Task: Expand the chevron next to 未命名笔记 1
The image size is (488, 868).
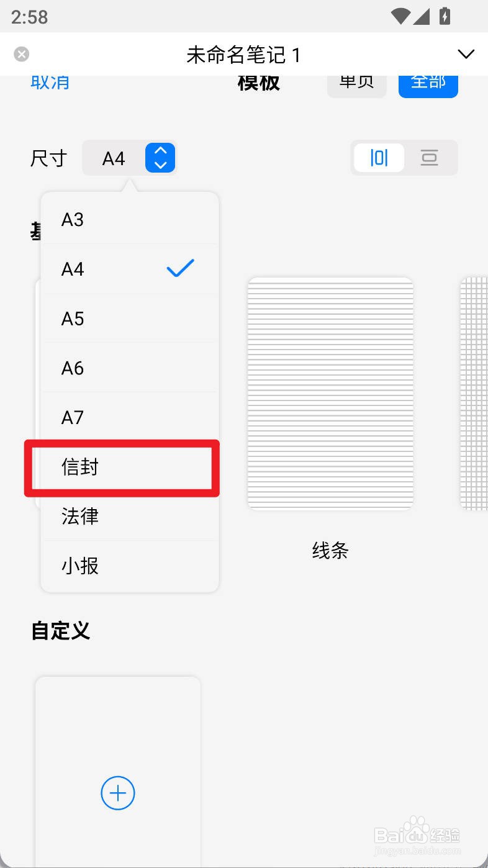Action: (x=466, y=55)
